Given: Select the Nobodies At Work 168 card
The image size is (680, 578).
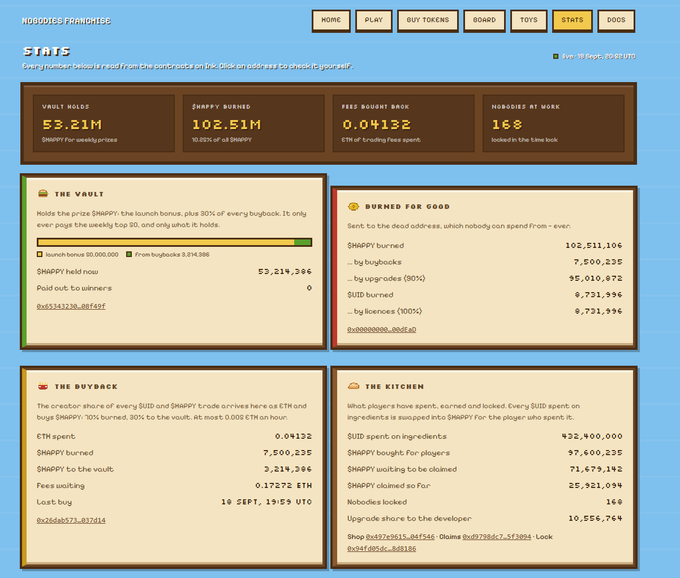Looking at the screenshot, I should pos(553,124).
